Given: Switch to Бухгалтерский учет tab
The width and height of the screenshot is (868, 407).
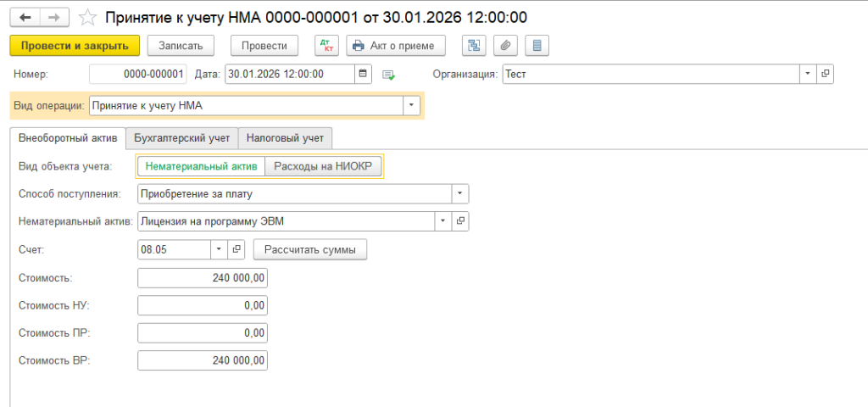Looking at the screenshot, I should point(182,138).
